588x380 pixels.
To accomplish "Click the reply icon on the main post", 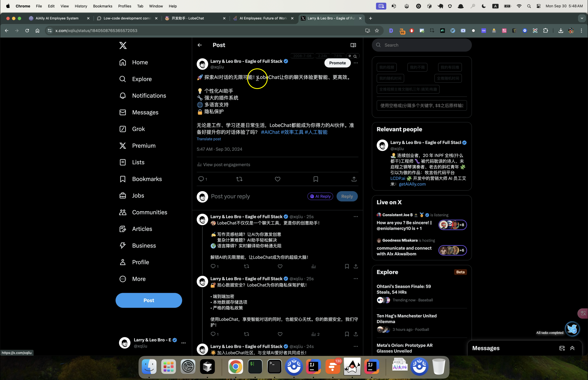I will pos(201,179).
